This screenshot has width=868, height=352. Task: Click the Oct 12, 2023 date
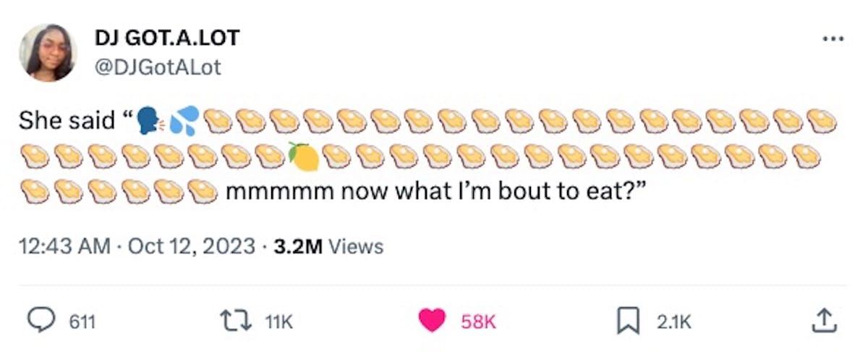[x=192, y=246]
